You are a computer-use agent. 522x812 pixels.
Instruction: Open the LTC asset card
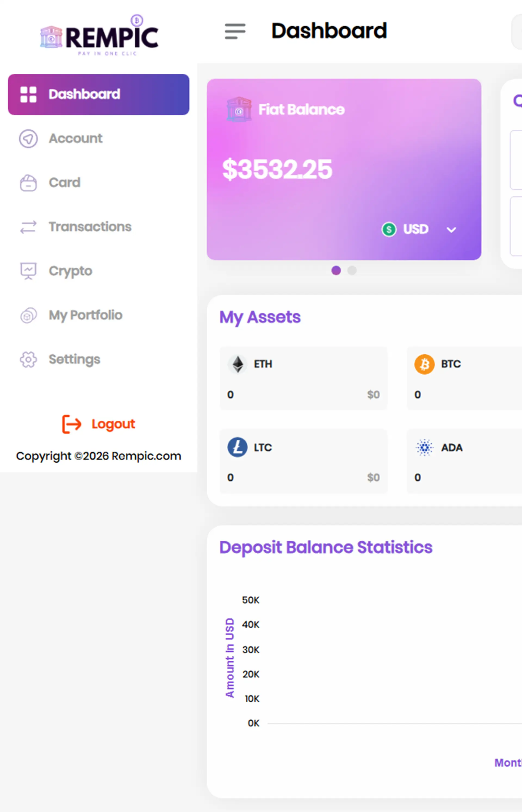tap(303, 461)
